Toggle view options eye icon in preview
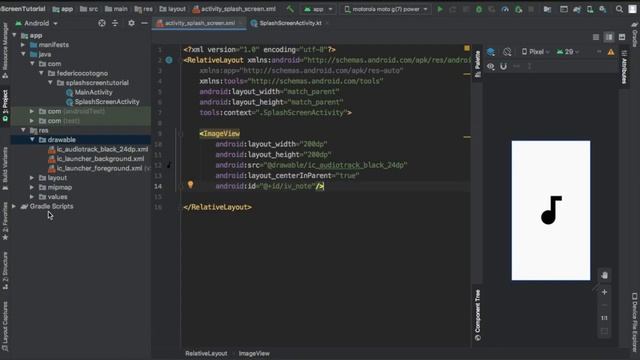640x360 pixels. tap(491, 66)
